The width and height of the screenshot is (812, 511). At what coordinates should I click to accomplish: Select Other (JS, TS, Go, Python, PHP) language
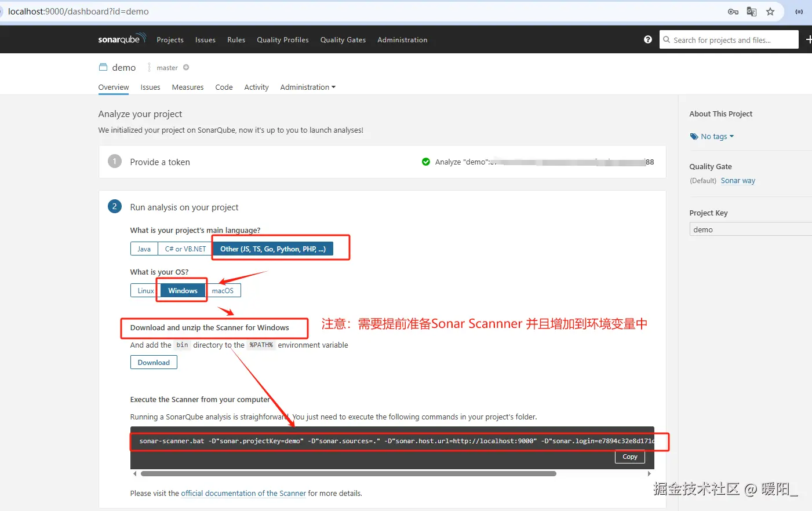[x=273, y=249]
